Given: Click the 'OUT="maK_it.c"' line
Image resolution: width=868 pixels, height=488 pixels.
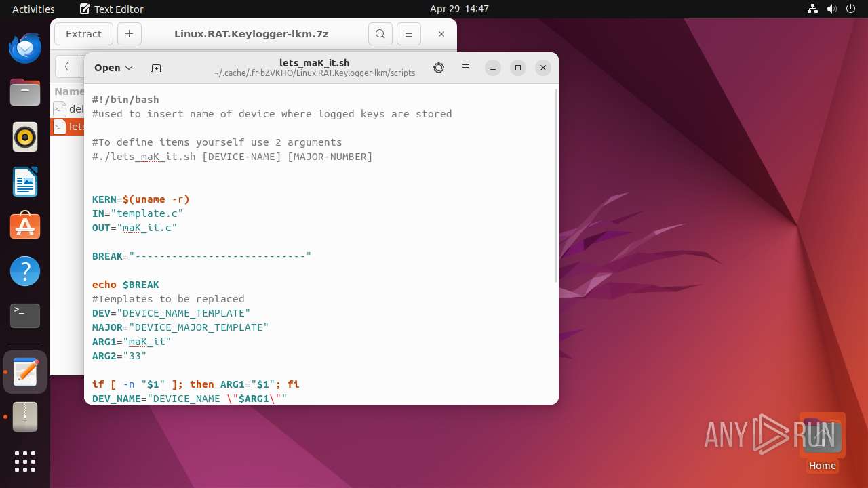Looking at the screenshot, I should coord(134,228).
